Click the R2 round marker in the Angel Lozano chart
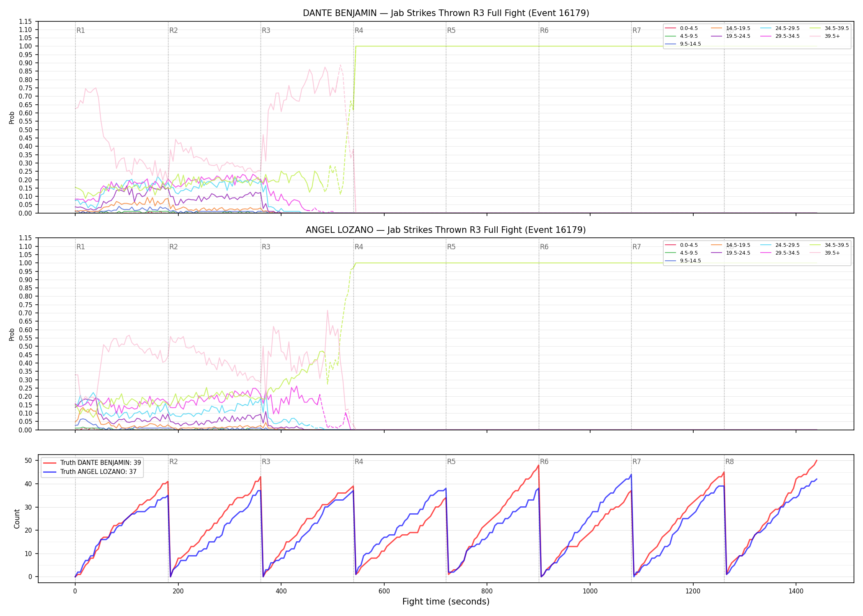 [x=173, y=247]
